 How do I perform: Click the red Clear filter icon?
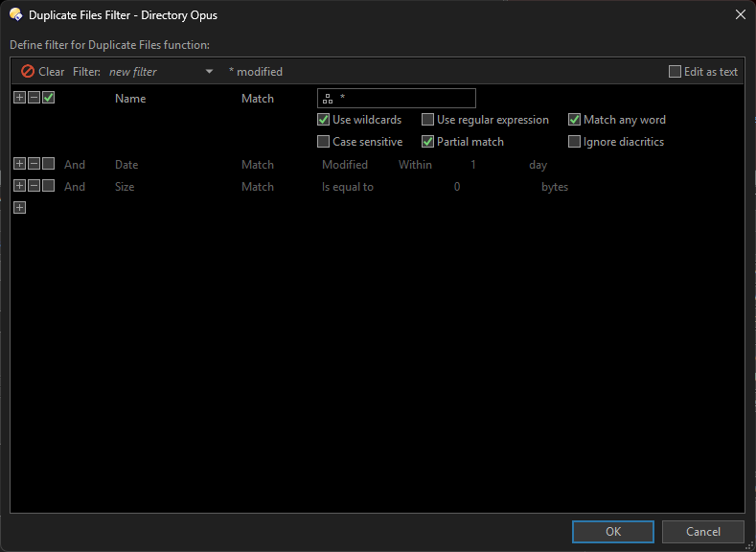(x=28, y=72)
